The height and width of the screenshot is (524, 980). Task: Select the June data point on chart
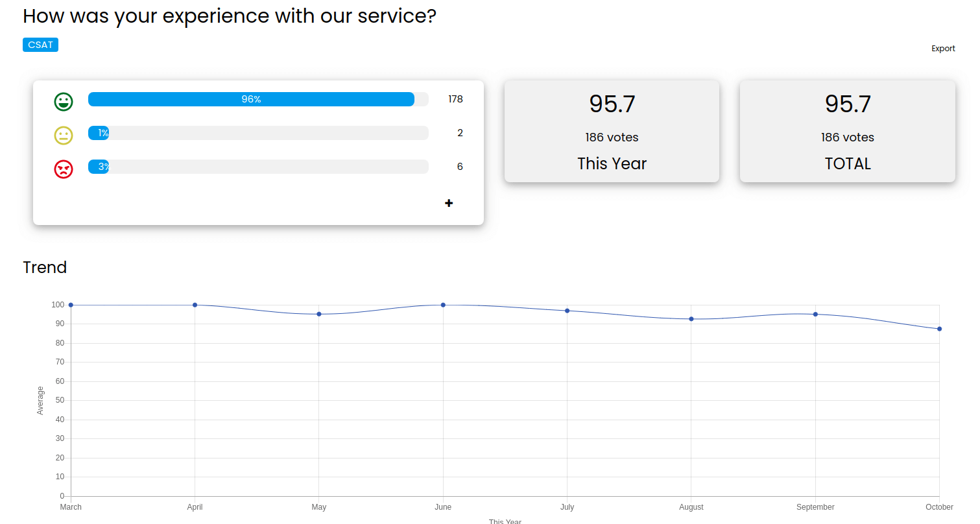443,305
